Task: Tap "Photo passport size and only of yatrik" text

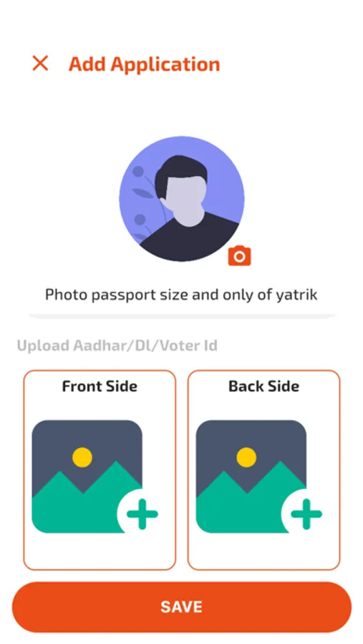Action: 181,295
